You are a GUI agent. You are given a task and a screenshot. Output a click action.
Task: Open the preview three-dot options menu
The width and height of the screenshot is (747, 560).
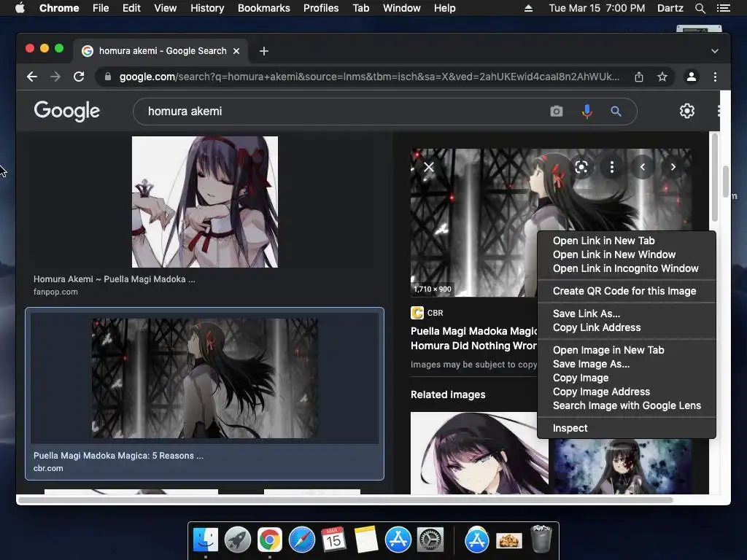(x=612, y=167)
